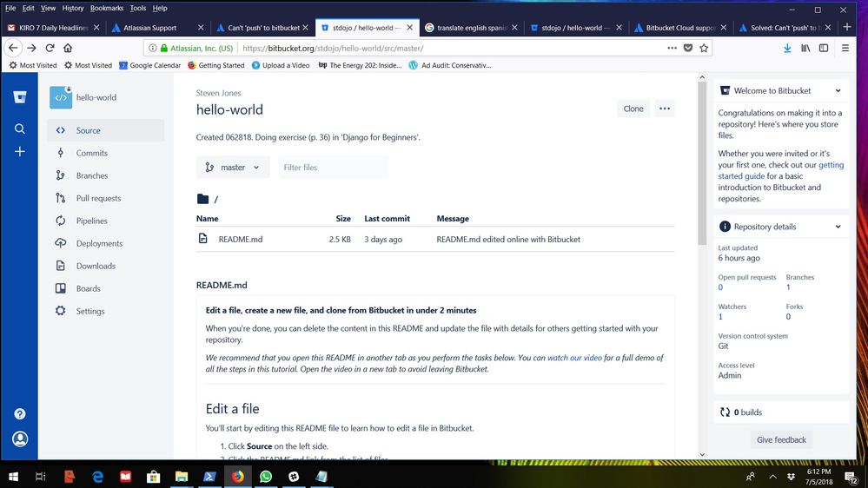Open the Firefox hamburger menu

845,48
